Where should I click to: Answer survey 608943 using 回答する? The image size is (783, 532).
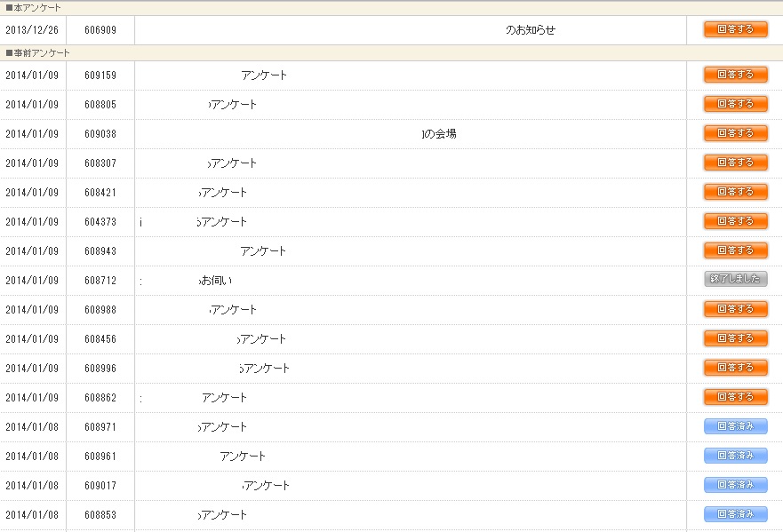(735, 250)
